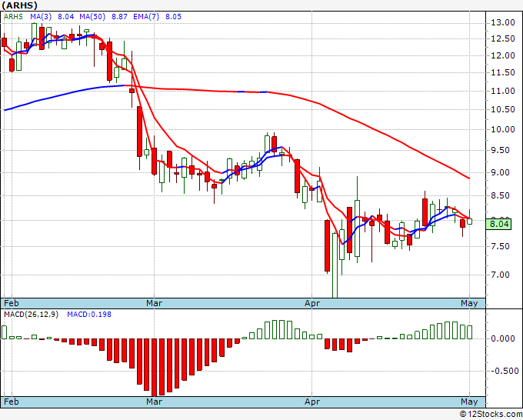Click the 10.50 price axis label
The width and height of the screenshot is (523, 420).
503,109
